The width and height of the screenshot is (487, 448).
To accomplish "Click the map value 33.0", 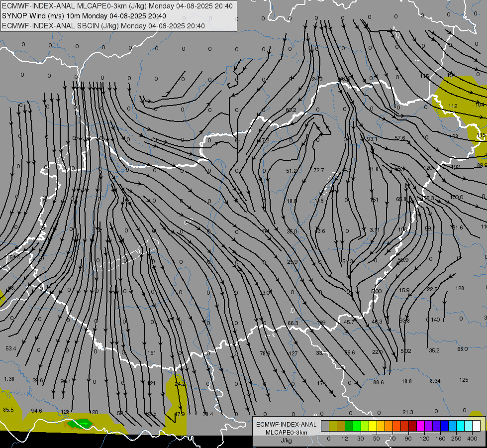I will coord(265,293).
